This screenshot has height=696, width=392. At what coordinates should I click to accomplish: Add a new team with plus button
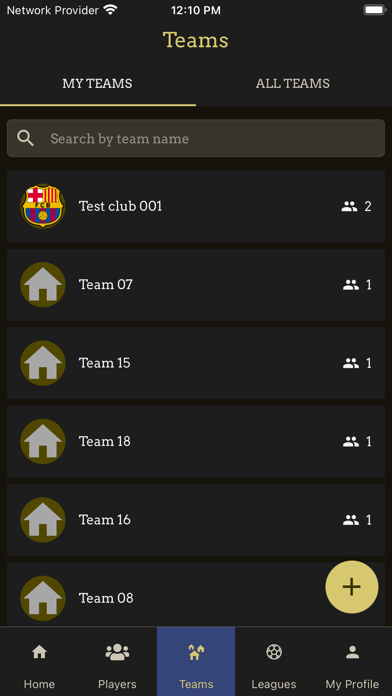tap(352, 587)
